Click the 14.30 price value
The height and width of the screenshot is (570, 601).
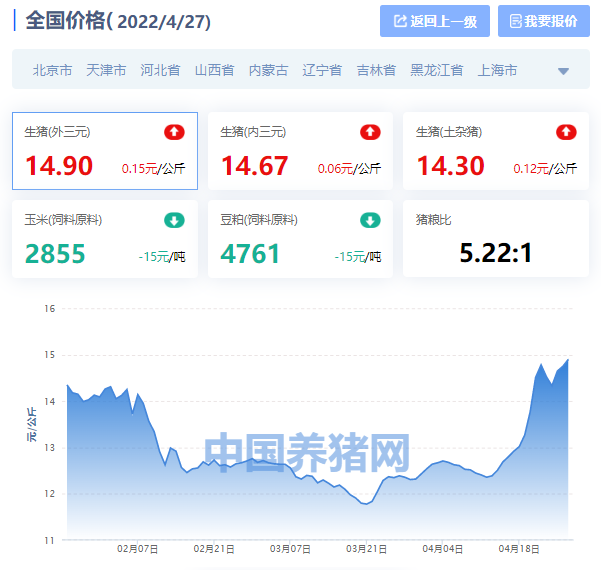pos(451,166)
